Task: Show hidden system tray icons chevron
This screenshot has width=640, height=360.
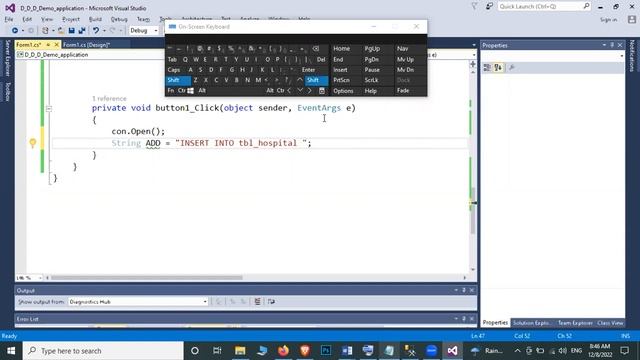Action: [517, 351]
